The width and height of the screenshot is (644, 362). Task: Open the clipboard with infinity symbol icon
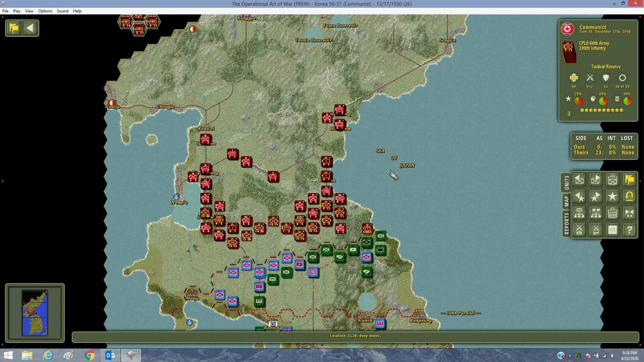pos(613,213)
